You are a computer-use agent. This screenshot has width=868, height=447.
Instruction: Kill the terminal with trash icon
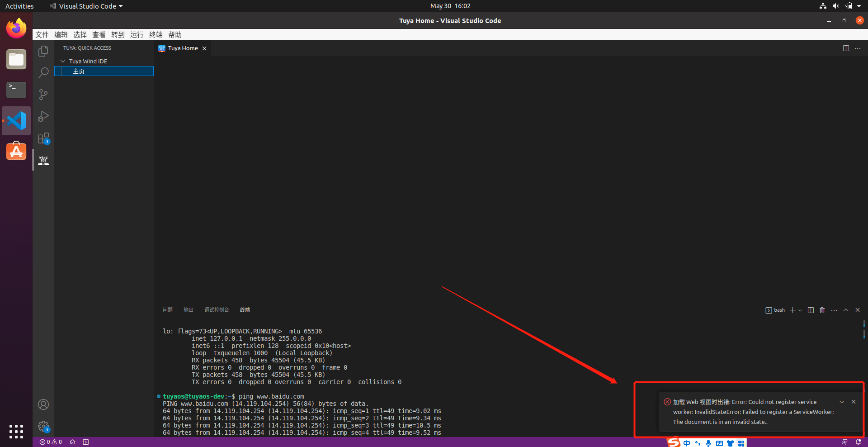pyautogui.click(x=822, y=310)
